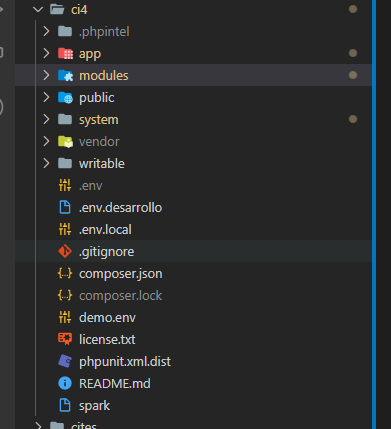Screen dimensions: 391x429
Task: Open the license.txt file
Action: click(107, 340)
